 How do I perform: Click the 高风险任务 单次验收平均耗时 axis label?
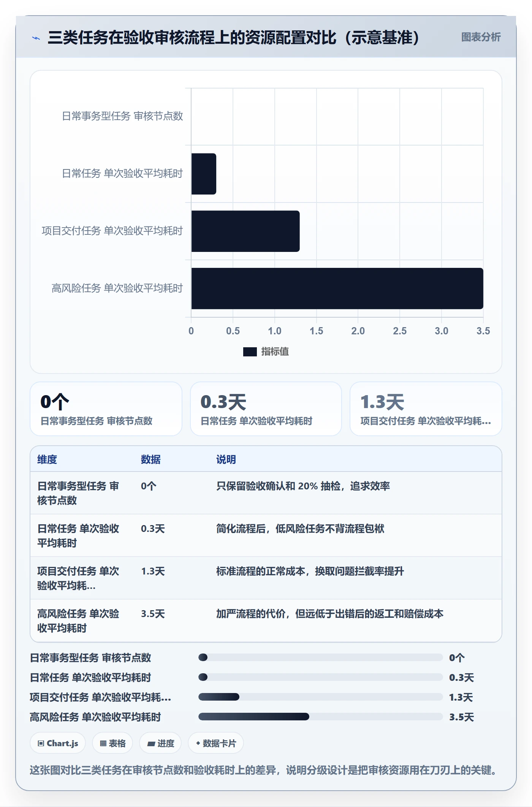tap(117, 288)
